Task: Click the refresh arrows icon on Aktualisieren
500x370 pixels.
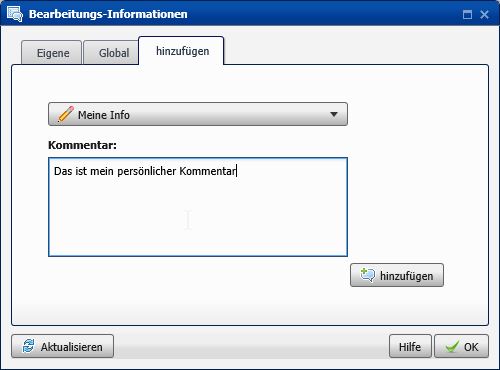Action: [x=28, y=346]
